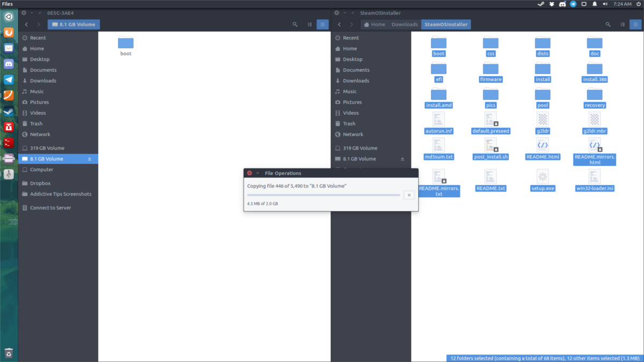Open Trash in the SteamOSInstaller sidebar

[371, 124]
